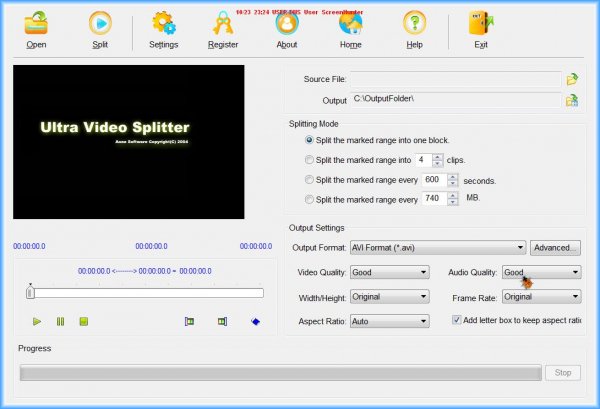The image size is (600, 409).
Task: Select split every seconds option
Action: pyautogui.click(x=309, y=180)
